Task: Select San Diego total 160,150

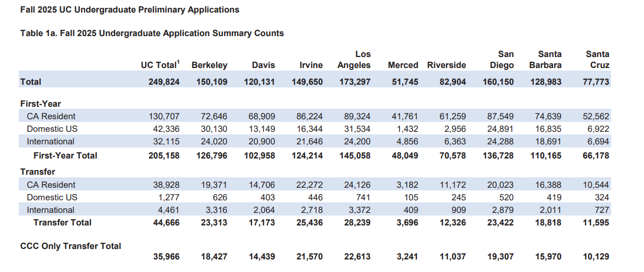Action: pyautogui.click(x=498, y=82)
